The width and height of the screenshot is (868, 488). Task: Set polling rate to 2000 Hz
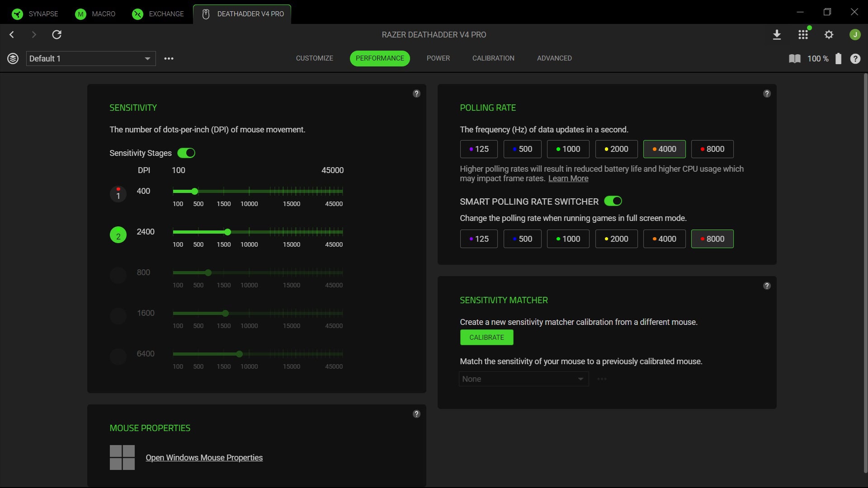tap(616, 149)
